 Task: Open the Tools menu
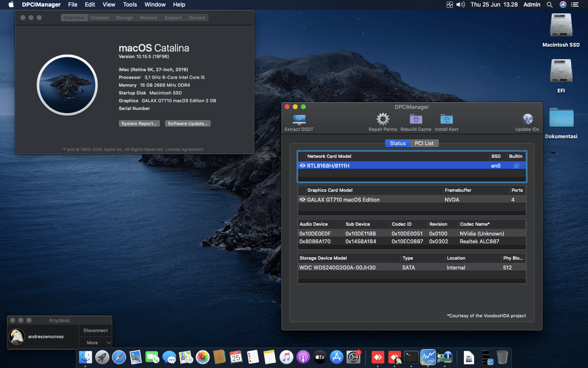point(130,4)
